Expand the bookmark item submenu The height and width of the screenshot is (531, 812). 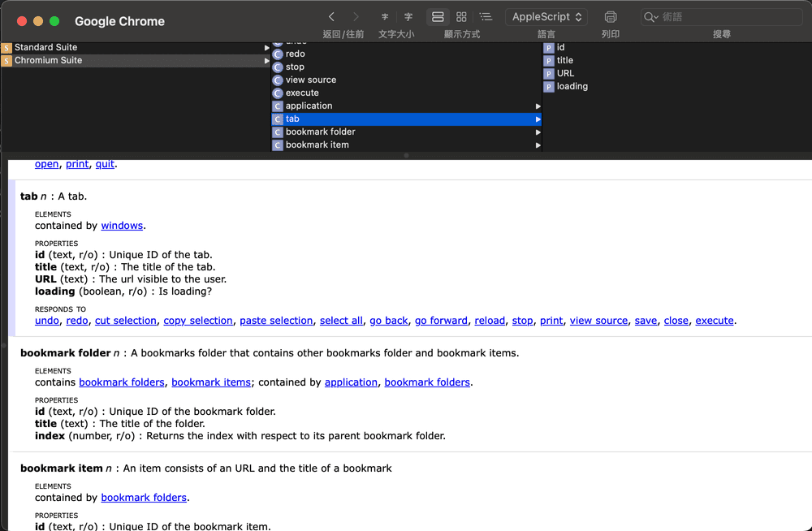pos(538,145)
